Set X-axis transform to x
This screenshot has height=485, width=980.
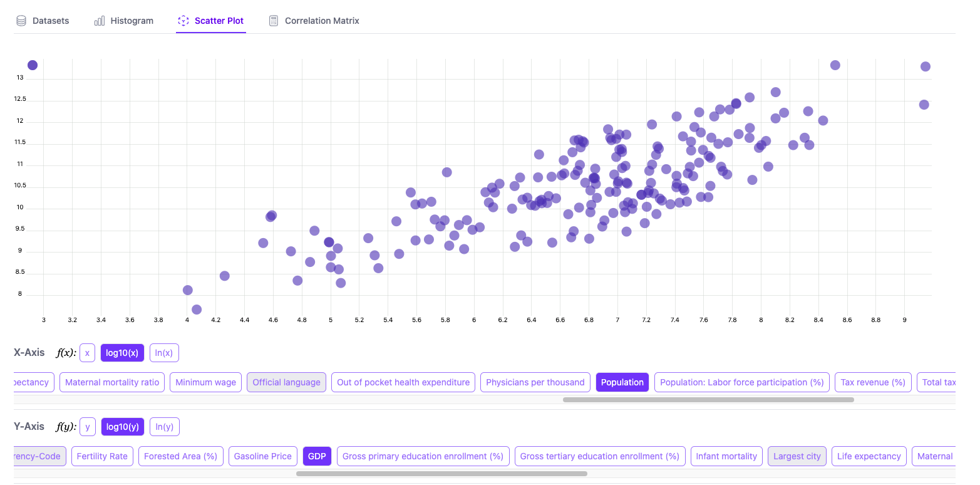(x=87, y=353)
